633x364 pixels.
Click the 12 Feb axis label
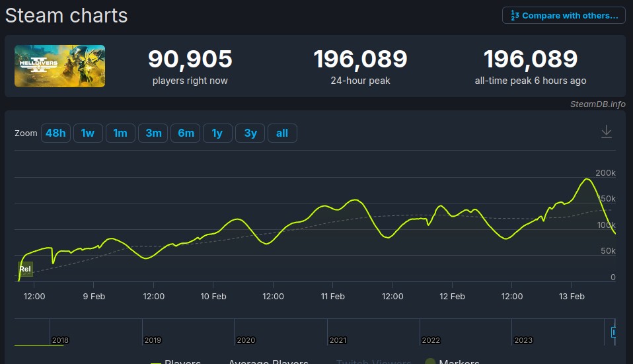pos(452,296)
